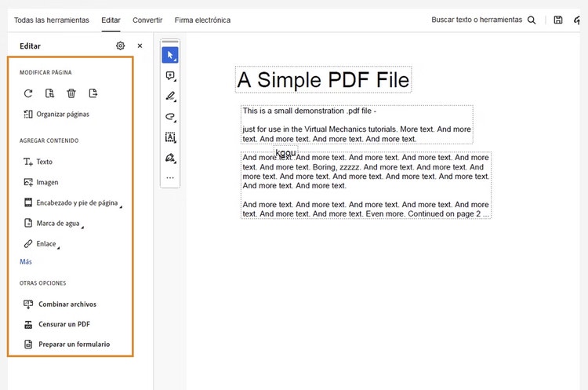This screenshot has width=588, height=390.
Task: Click the Marca de agua icon
Action: (28, 223)
